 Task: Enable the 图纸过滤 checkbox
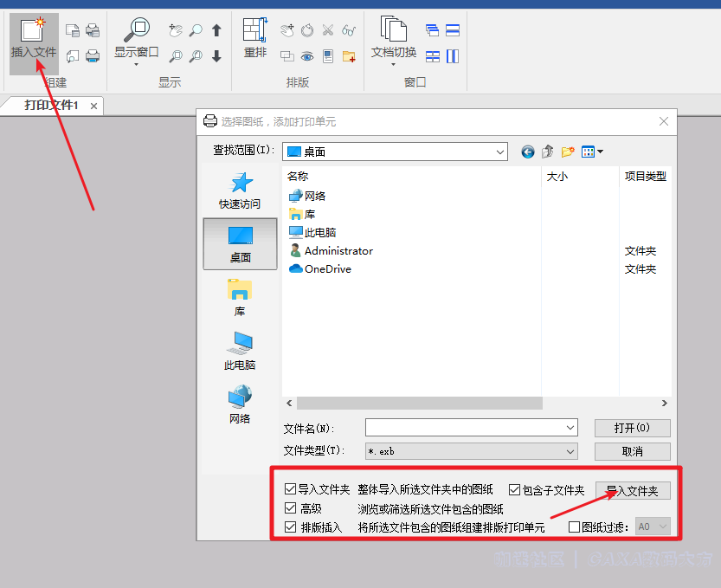575,527
